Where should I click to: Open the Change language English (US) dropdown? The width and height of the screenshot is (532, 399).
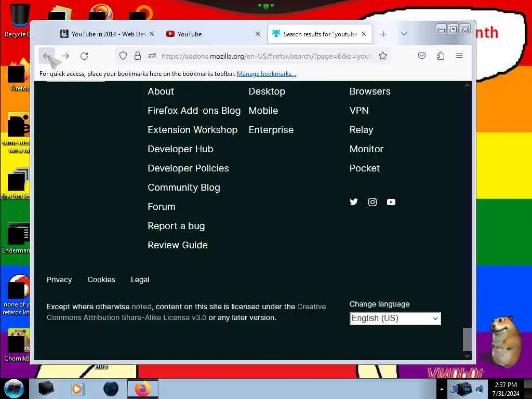(x=395, y=318)
